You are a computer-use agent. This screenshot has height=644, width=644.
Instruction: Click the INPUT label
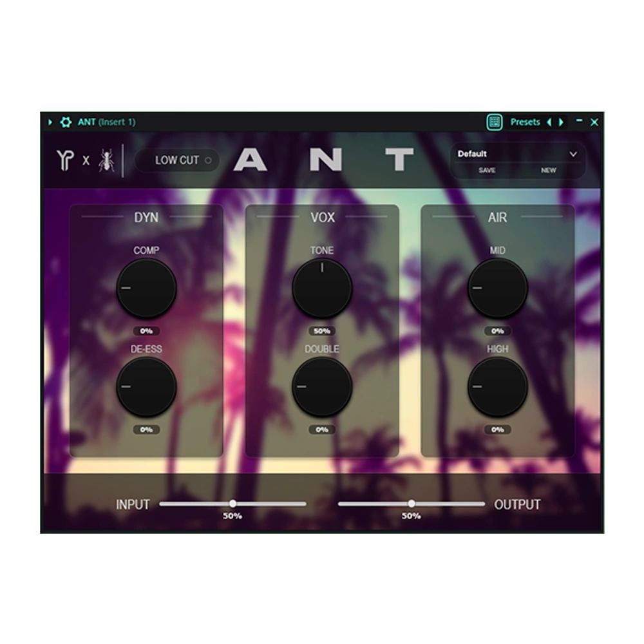point(133,504)
